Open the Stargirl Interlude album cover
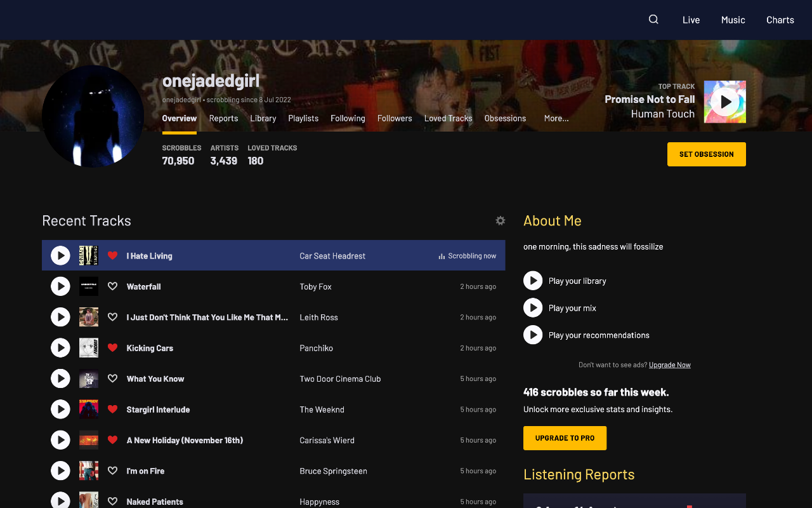Screen dimensions: 812x508 89,410
